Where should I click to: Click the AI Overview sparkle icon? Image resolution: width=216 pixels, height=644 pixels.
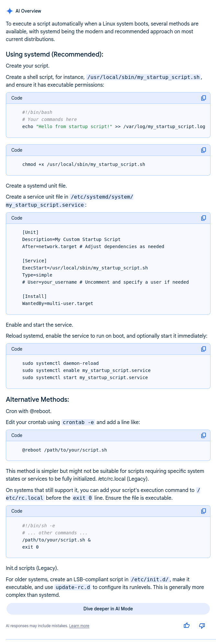pyautogui.click(x=9, y=11)
